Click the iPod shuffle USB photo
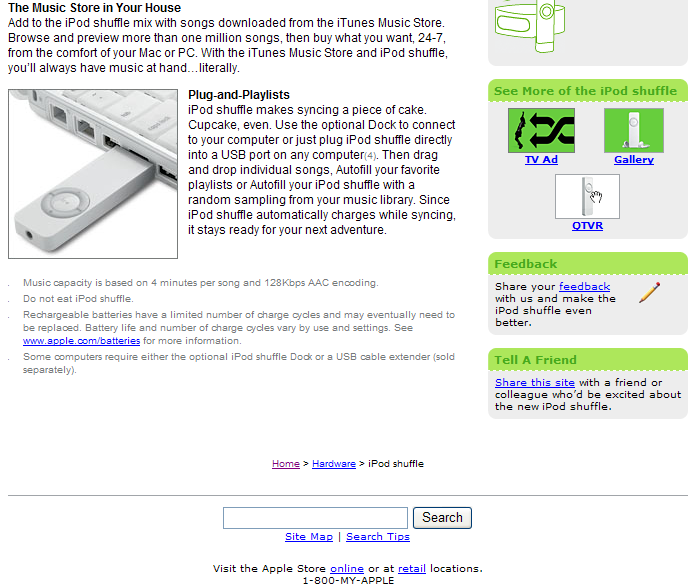700x588 pixels. [93, 174]
